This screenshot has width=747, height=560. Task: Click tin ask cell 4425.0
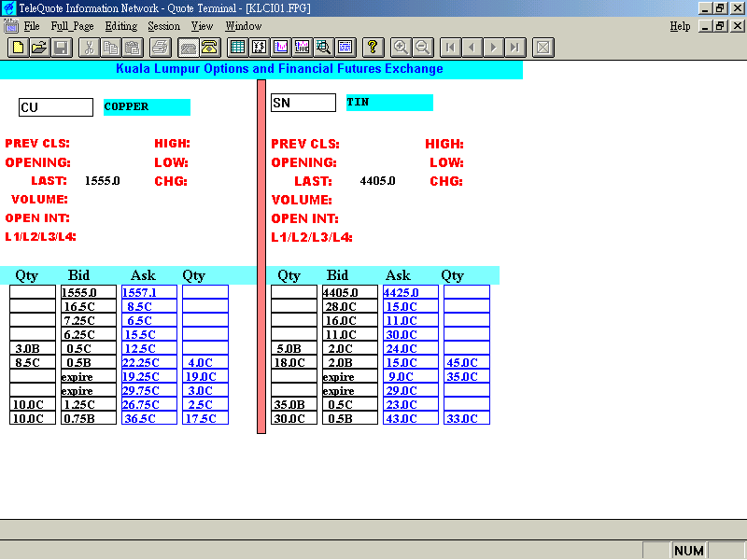(x=411, y=292)
